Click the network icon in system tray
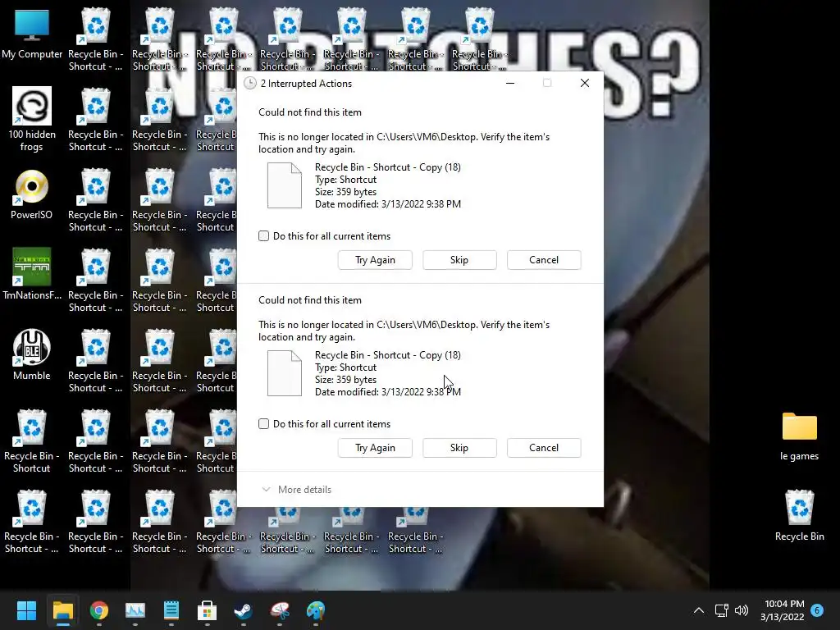The width and height of the screenshot is (840, 630). pyautogui.click(x=721, y=610)
